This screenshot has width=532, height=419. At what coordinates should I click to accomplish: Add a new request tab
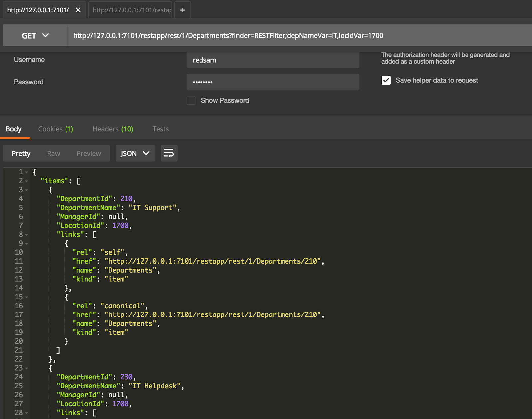[183, 10]
